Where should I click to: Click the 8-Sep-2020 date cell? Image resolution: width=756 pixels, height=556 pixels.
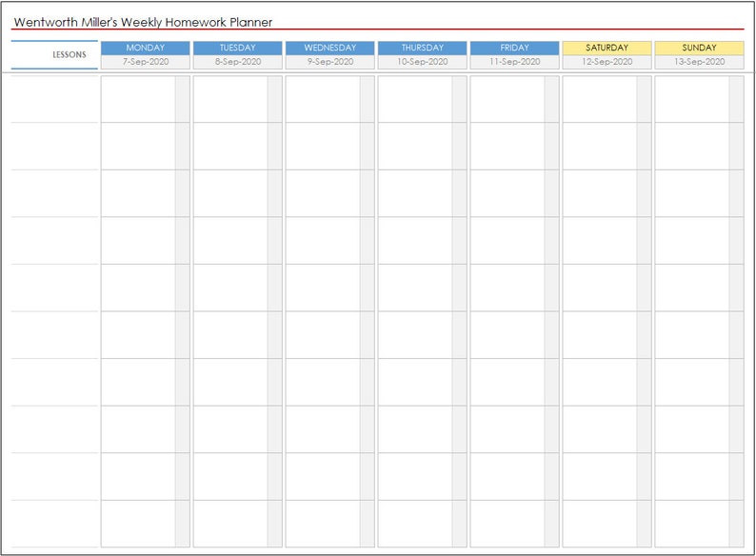[238, 62]
